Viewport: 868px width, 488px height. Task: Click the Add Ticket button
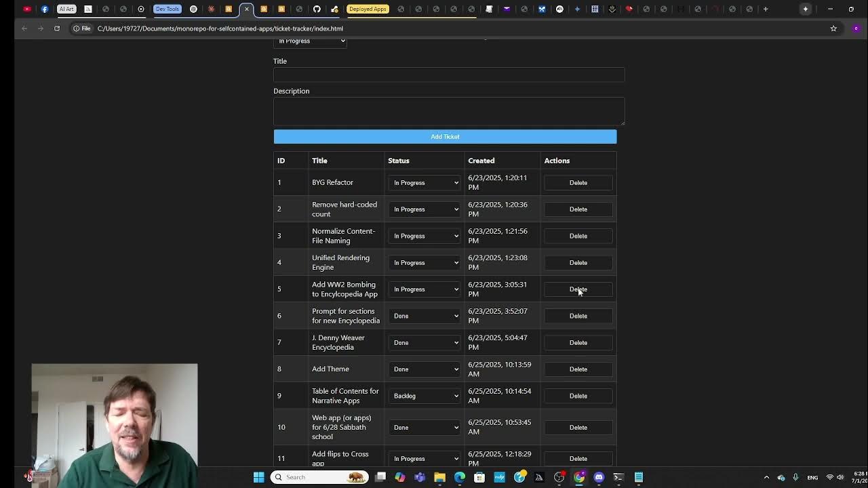click(x=445, y=136)
